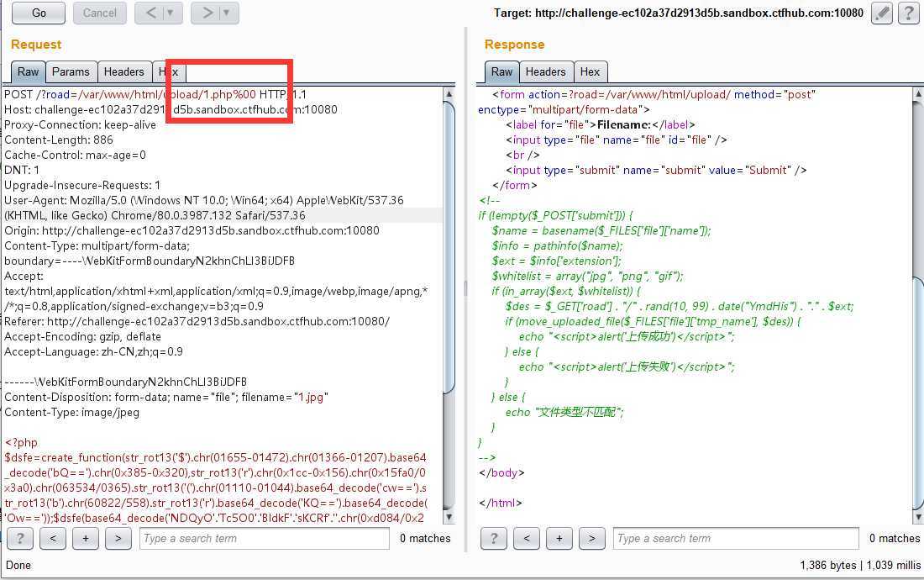The height and width of the screenshot is (580, 924).
Task: Click the Go button to send request
Action: pyautogui.click(x=39, y=13)
